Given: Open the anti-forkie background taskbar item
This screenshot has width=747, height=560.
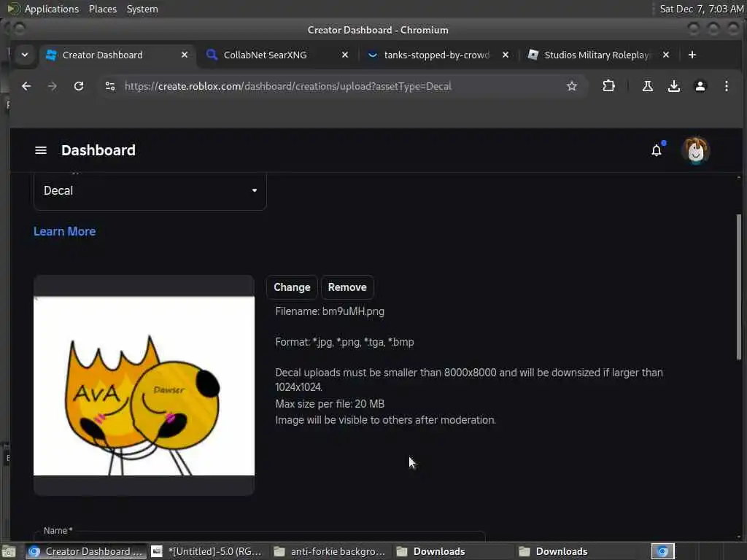Looking at the screenshot, I should coord(330,551).
